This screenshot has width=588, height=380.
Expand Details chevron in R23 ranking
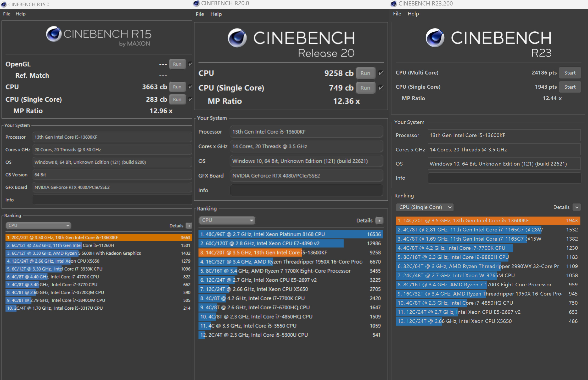577,207
